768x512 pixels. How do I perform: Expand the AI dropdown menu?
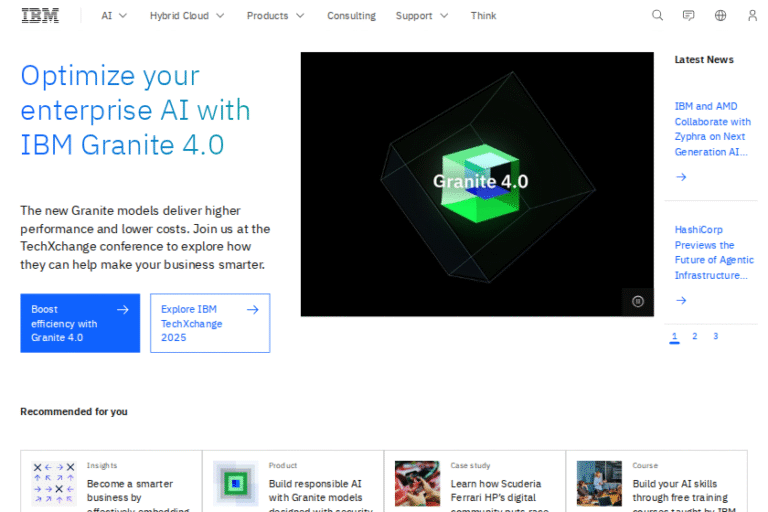114,16
